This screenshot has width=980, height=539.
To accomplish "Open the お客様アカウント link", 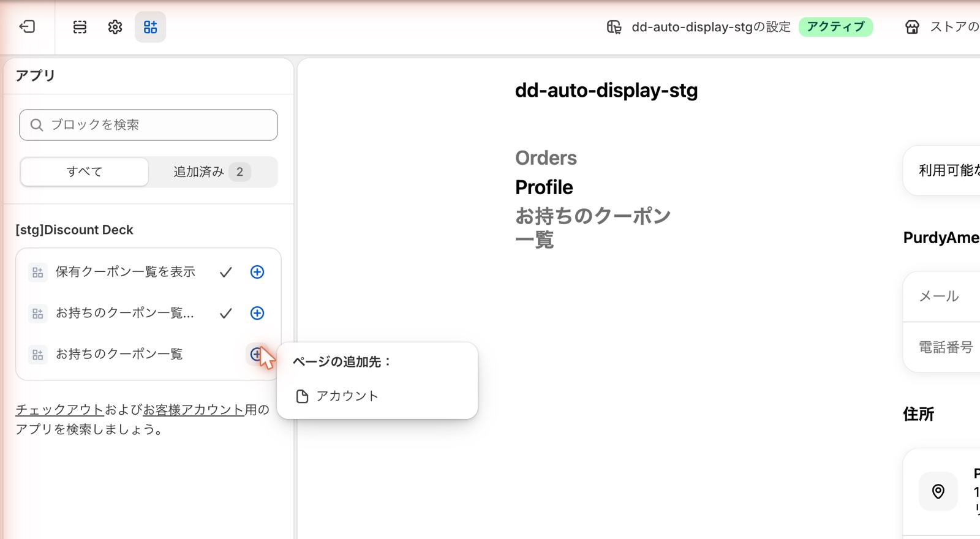I will tap(194, 410).
